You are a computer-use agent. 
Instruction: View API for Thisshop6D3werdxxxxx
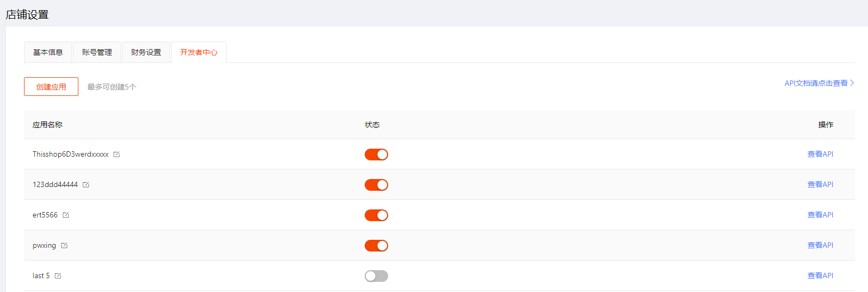point(820,154)
